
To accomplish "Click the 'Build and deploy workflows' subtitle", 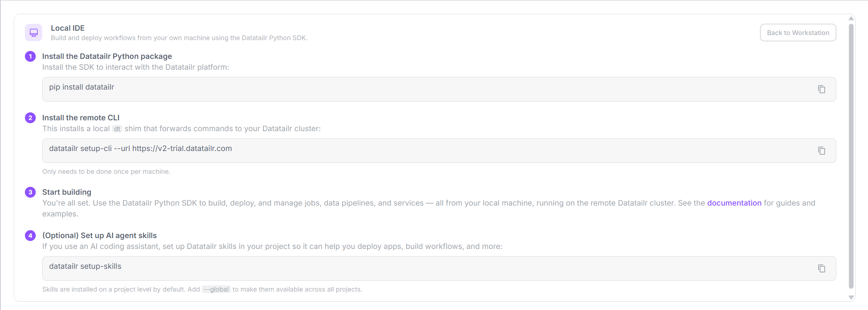I will point(179,38).
